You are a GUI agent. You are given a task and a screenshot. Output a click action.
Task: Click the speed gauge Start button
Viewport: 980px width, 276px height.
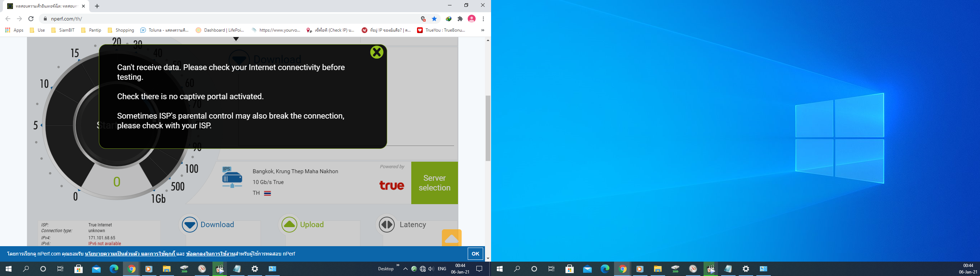(116, 125)
